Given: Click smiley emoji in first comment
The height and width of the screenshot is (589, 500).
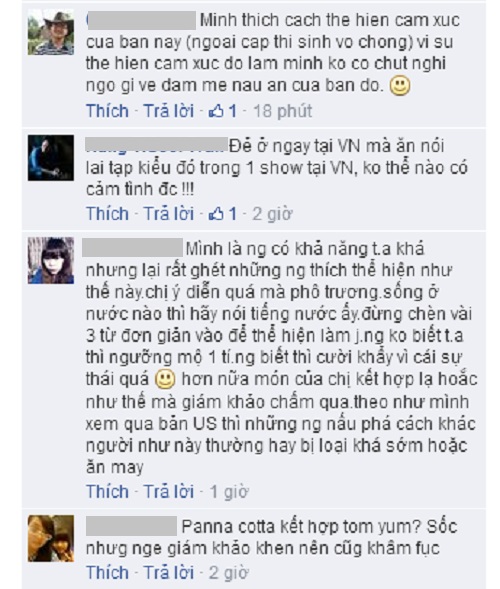Looking at the screenshot, I should tap(400, 86).
